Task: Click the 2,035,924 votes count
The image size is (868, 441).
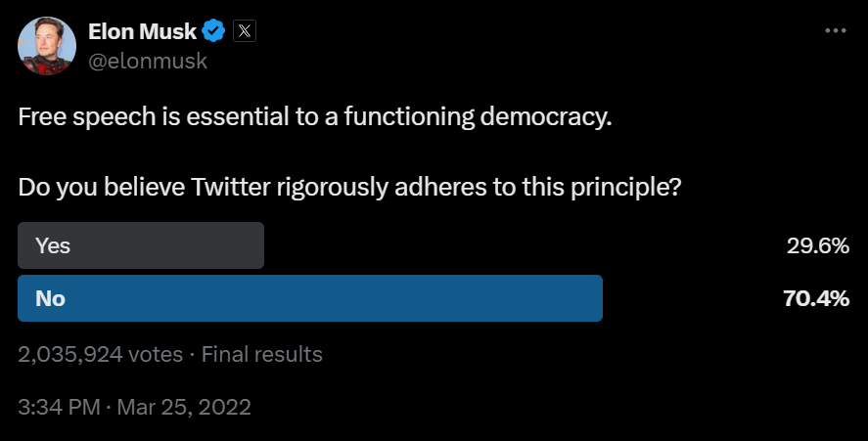Action: [100, 354]
